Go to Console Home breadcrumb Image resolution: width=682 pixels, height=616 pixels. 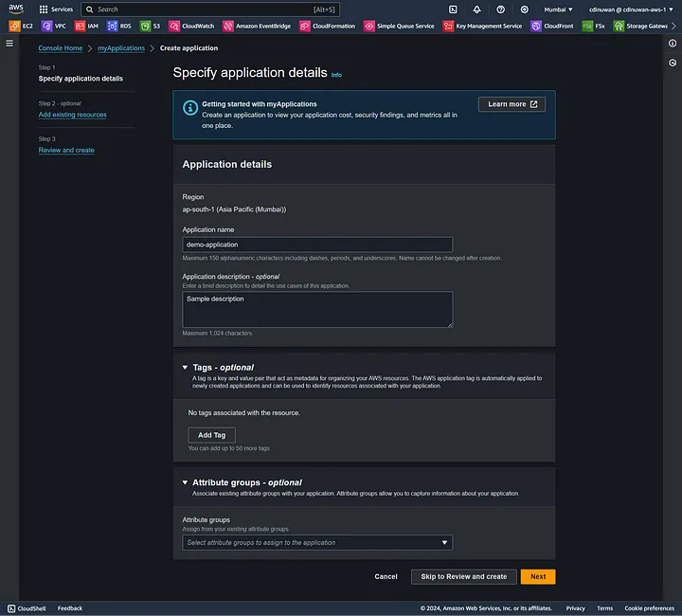(61, 47)
